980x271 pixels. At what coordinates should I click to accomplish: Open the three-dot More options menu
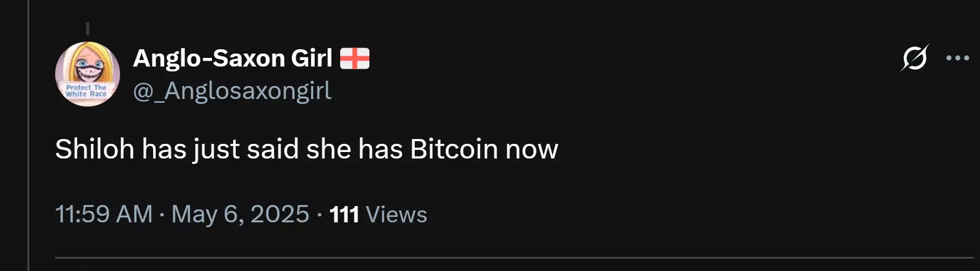click(957, 58)
